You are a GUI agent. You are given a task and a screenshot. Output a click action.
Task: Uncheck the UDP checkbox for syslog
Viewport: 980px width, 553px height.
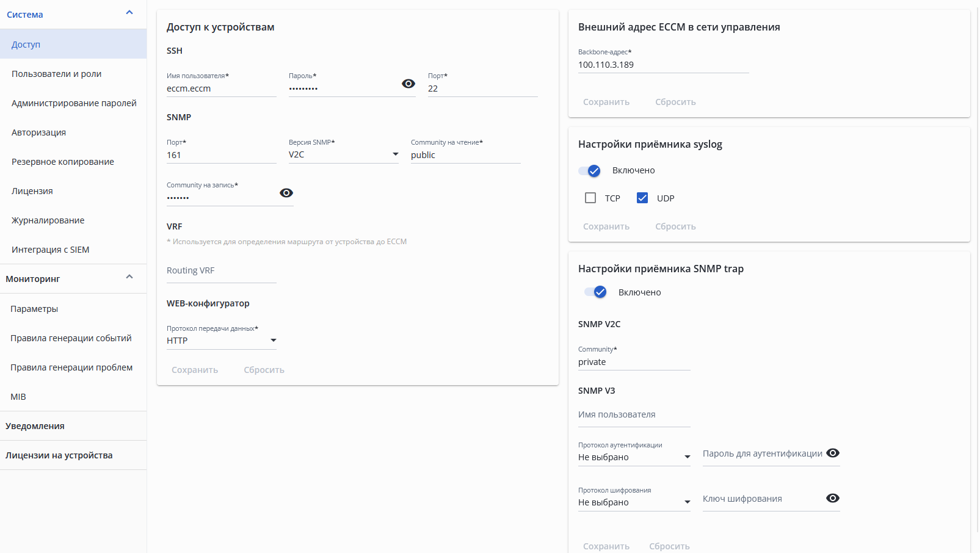[642, 198]
